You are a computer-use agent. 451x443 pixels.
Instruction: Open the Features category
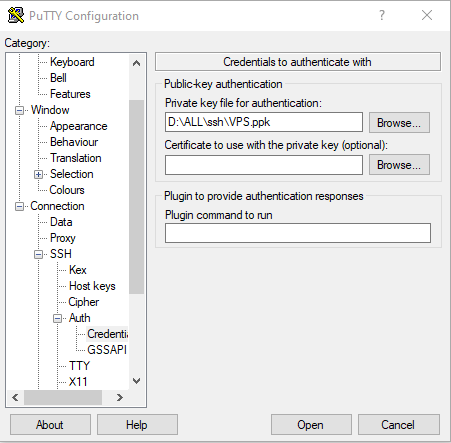(x=70, y=94)
